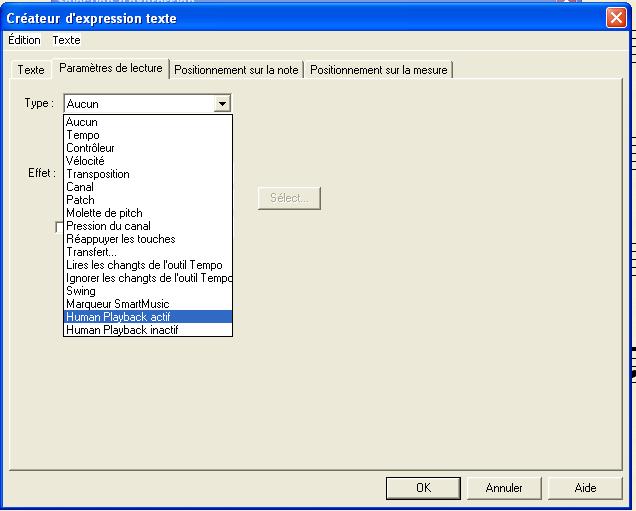Image resolution: width=636 pixels, height=511 pixels.
Task: Pick 'Contrôleur' in the dropdown list
Action: tap(147, 148)
